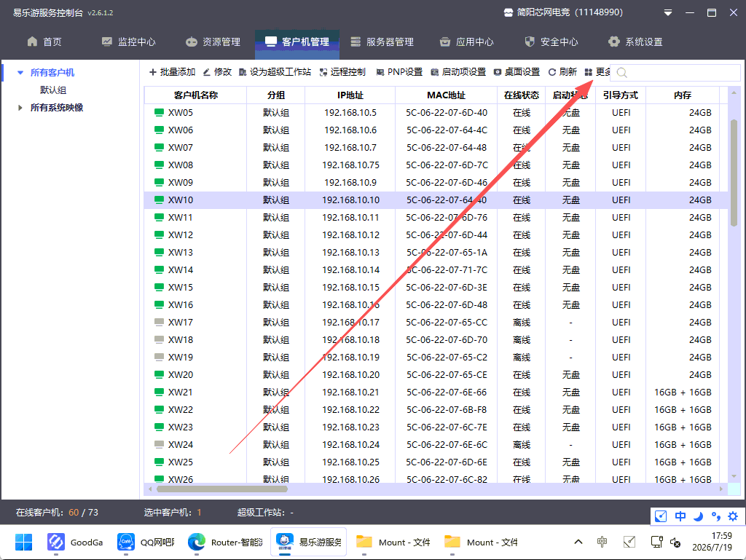Image resolution: width=746 pixels, height=560 pixels.
Task: Click the 离线 status of XW18
Action: [522, 340]
